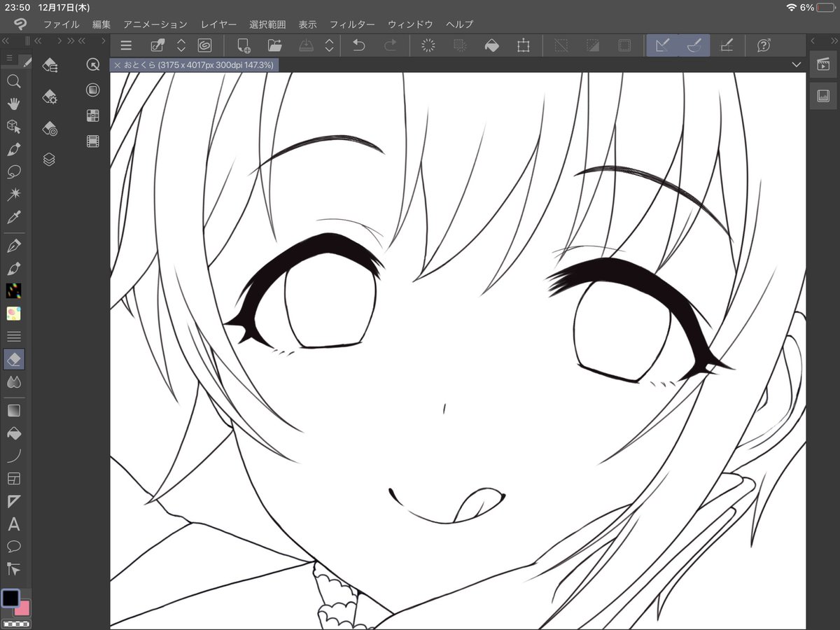The width and height of the screenshot is (840, 630).
Task: Open the command bar hamburger menu
Action: (126, 46)
